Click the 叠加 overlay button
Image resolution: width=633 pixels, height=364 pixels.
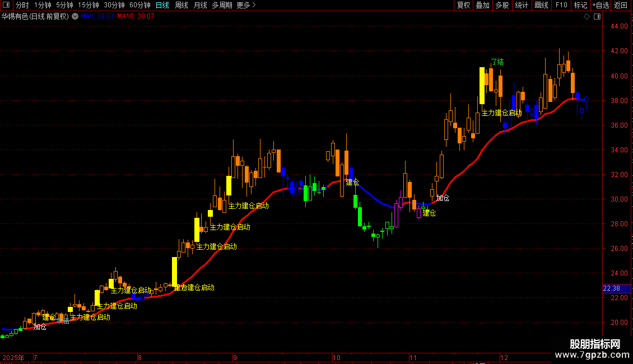pyautogui.click(x=482, y=5)
